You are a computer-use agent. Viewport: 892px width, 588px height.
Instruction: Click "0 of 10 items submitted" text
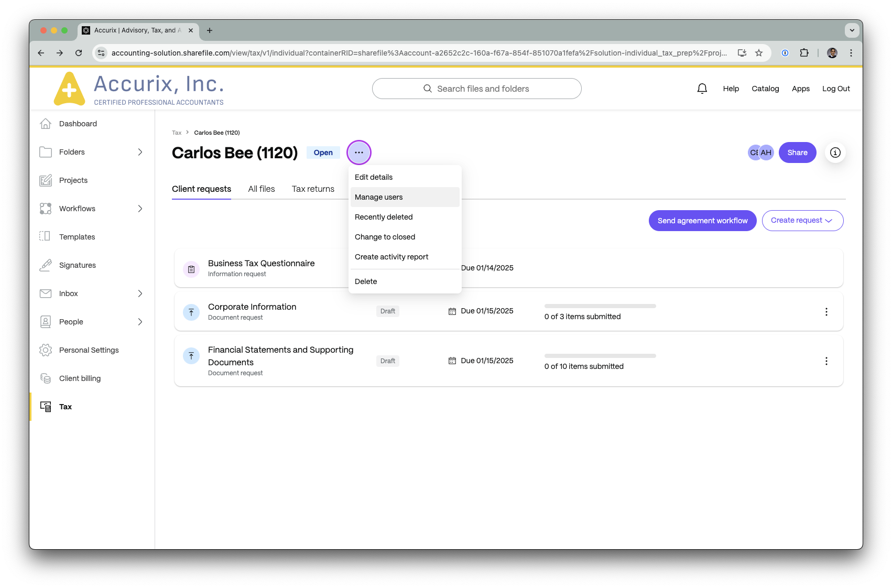(584, 366)
